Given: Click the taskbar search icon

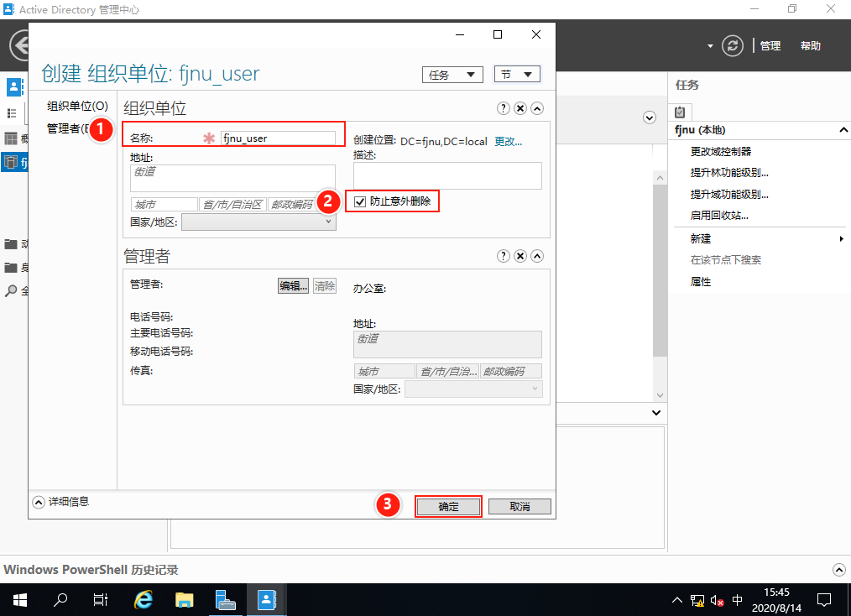Looking at the screenshot, I should click(x=60, y=600).
